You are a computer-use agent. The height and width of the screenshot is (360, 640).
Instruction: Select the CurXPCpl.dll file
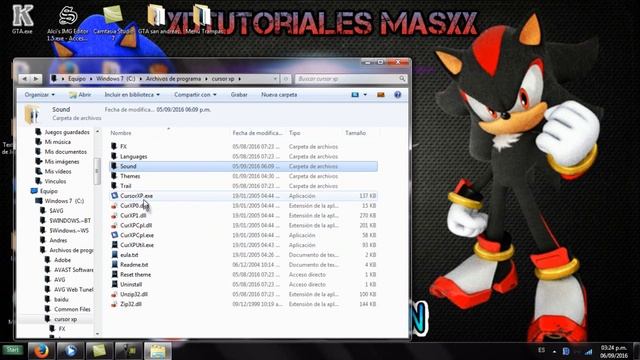[243, 225]
